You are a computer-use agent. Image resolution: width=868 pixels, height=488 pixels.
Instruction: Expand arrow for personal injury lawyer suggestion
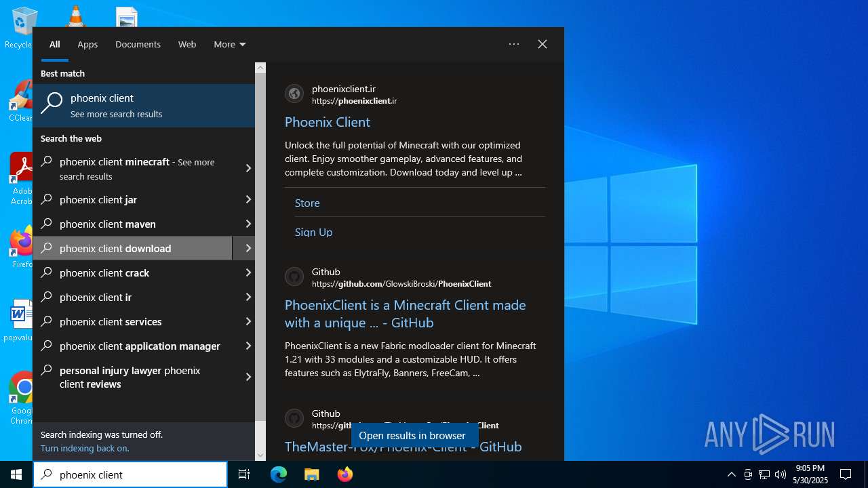click(x=248, y=377)
